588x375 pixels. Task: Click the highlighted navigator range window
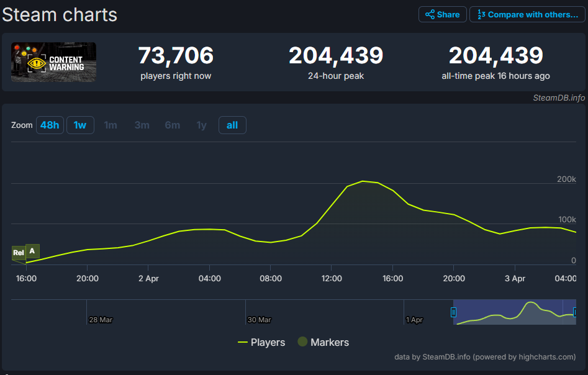coord(515,312)
